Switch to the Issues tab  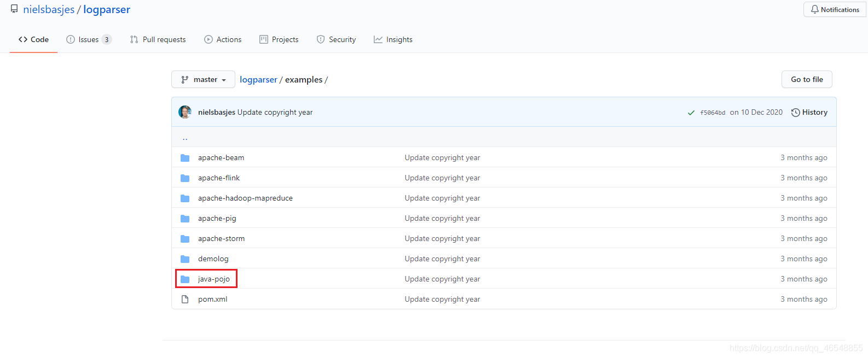[89, 39]
